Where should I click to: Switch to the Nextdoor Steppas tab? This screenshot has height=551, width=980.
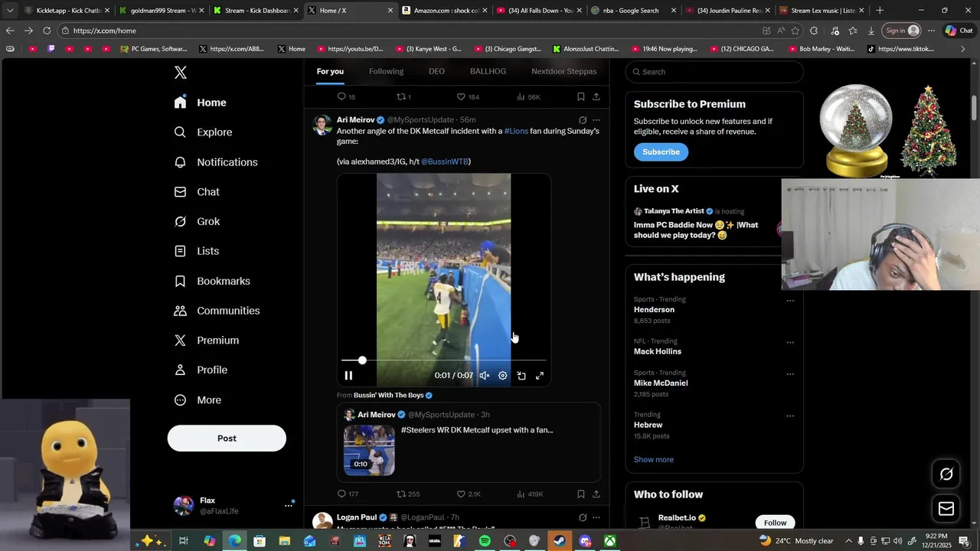[563, 71]
